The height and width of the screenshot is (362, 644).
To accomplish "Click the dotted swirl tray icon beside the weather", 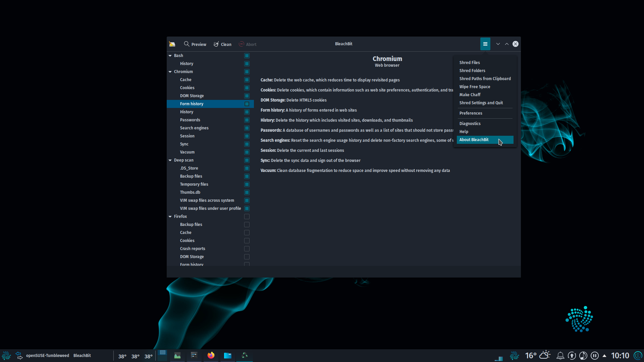I will pyautogui.click(x=515, y=356).
